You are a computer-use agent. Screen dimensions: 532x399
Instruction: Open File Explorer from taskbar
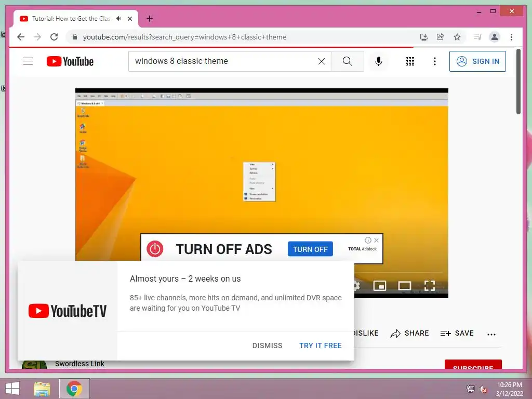tap(42, 389)
